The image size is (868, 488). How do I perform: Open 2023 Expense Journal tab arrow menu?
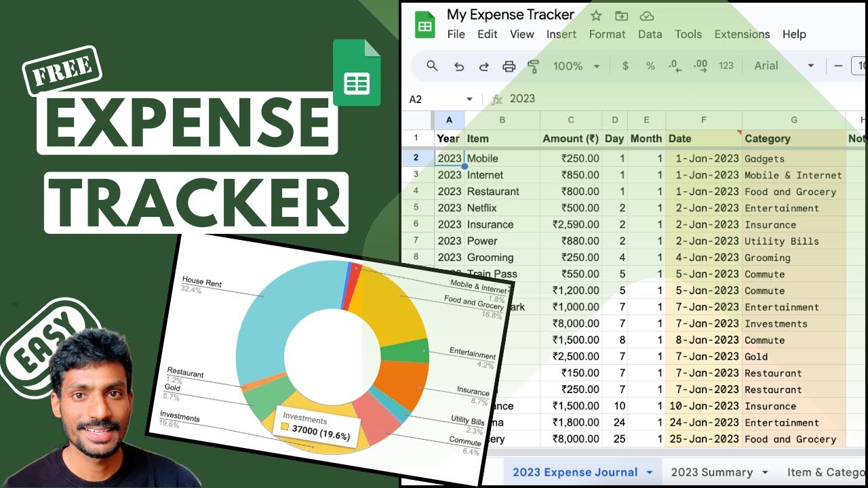tap(650, 472)
